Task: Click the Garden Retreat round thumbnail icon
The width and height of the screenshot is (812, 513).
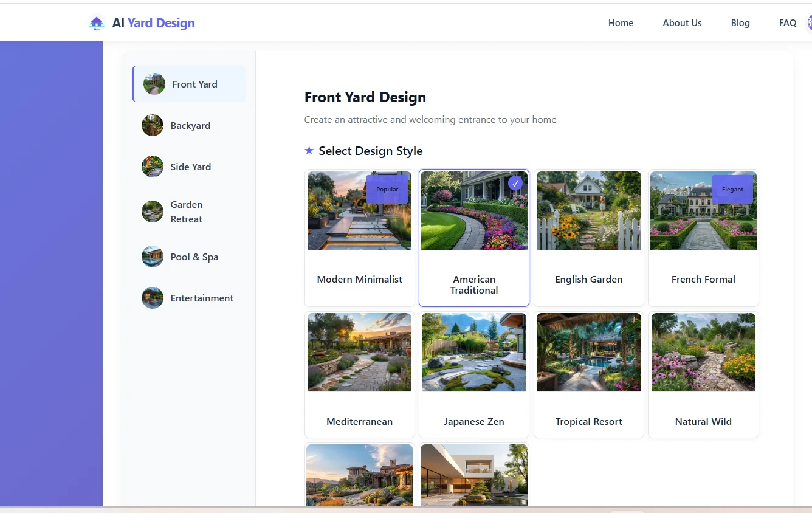Action: tap(153, 212)
